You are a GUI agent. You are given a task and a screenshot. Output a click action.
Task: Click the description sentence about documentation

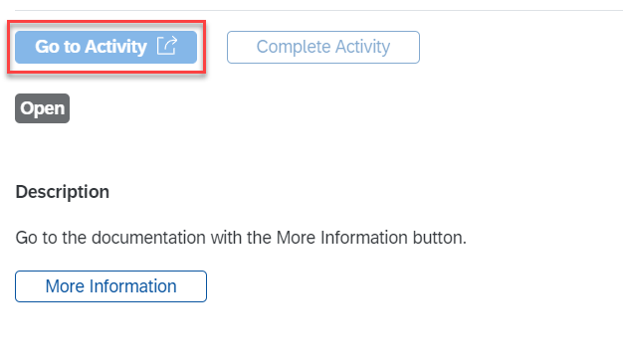(x=241, y=238)
